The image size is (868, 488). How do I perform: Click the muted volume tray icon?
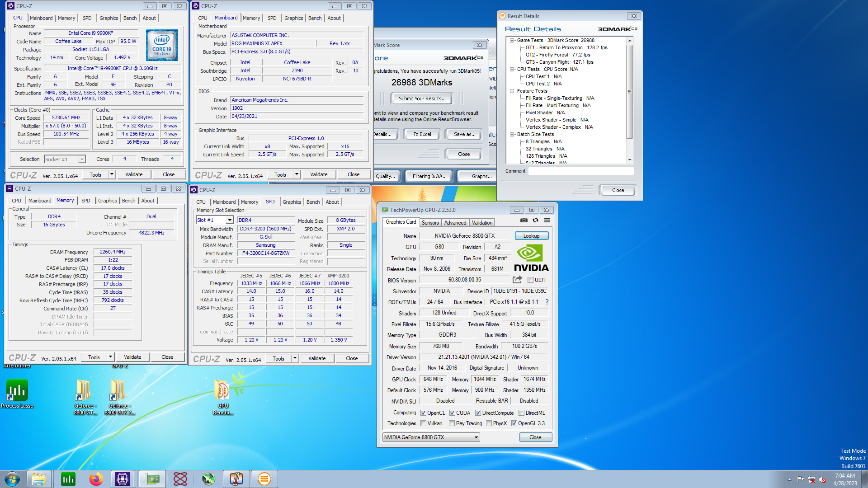tap(822, 479)
